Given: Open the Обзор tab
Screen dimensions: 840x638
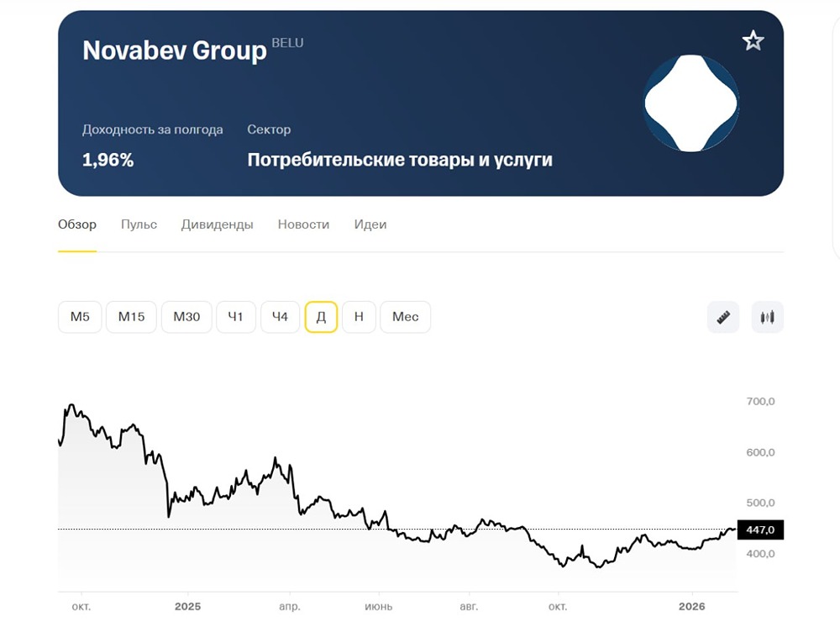Looking at the screenshot, I should (77, 224).
